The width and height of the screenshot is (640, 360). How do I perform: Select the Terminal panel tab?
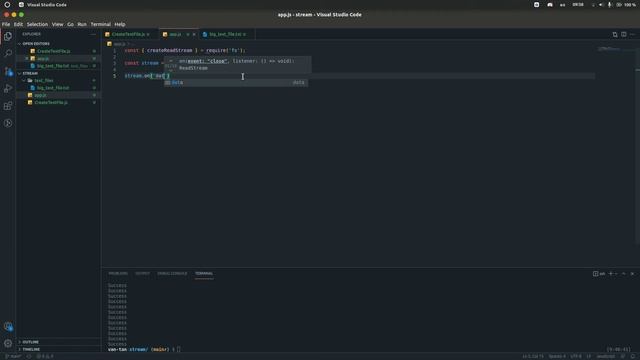(x=204, y=273)
